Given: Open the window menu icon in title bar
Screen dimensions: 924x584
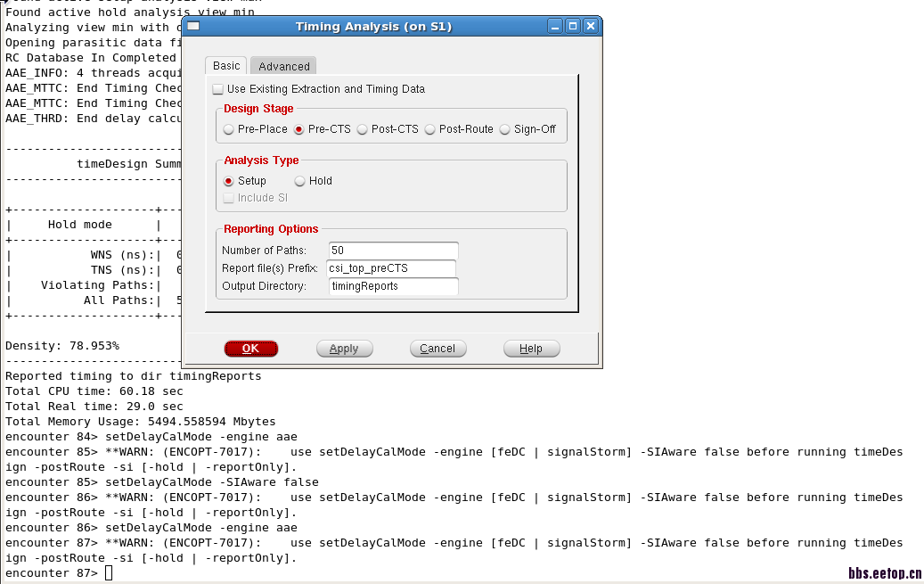Looking at the screenshot, I should tap(192, 27).
